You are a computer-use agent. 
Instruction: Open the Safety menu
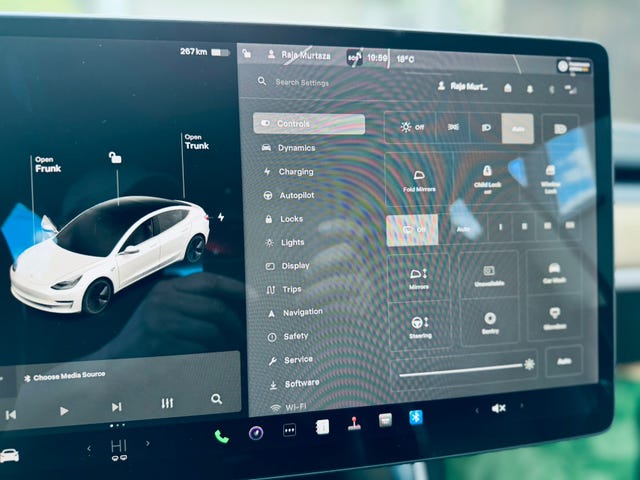pos(288,337)
